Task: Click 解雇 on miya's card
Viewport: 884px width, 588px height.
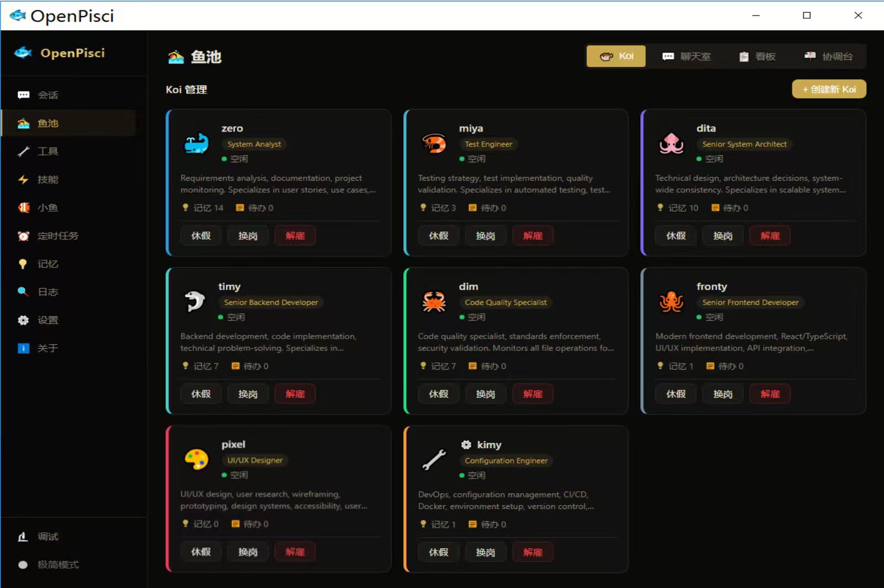Action: click(x=533, y=236)
